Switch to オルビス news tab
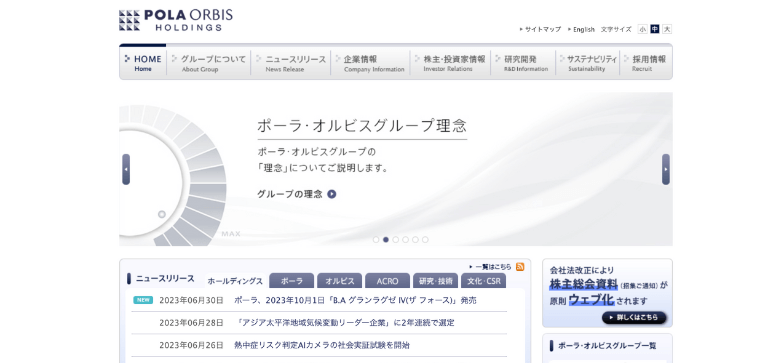This screenshot has width=768, height=363. 339,281
